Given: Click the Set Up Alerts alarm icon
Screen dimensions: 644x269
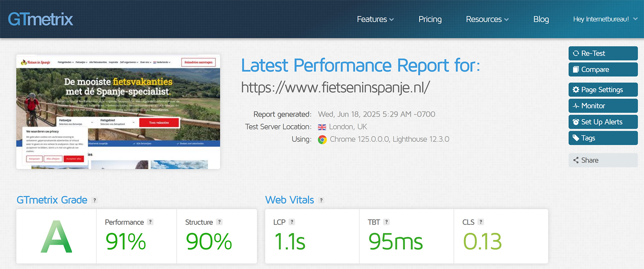Looking at the screenshot, I should (x=576, y=122).
